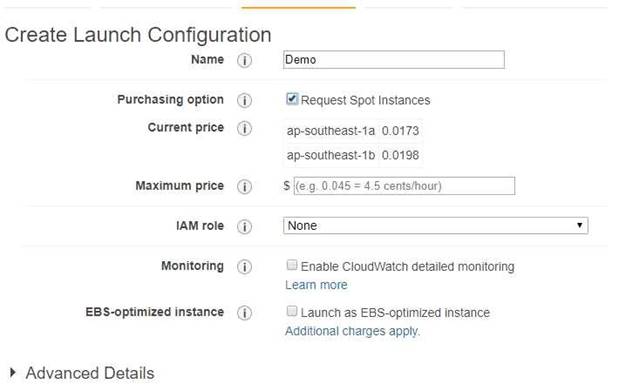Tick Launch as EBS-optimized instance checkbox
The image size is (619, 384).
(x=292, y=311)
